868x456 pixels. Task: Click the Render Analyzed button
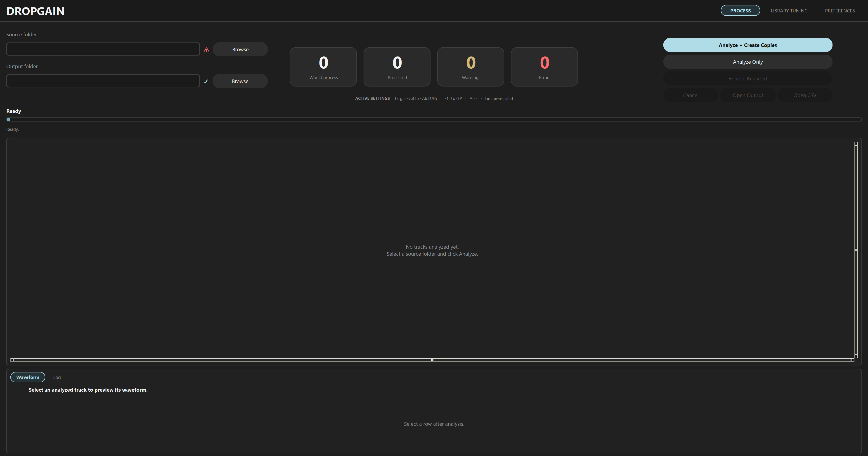pos(747,78)
